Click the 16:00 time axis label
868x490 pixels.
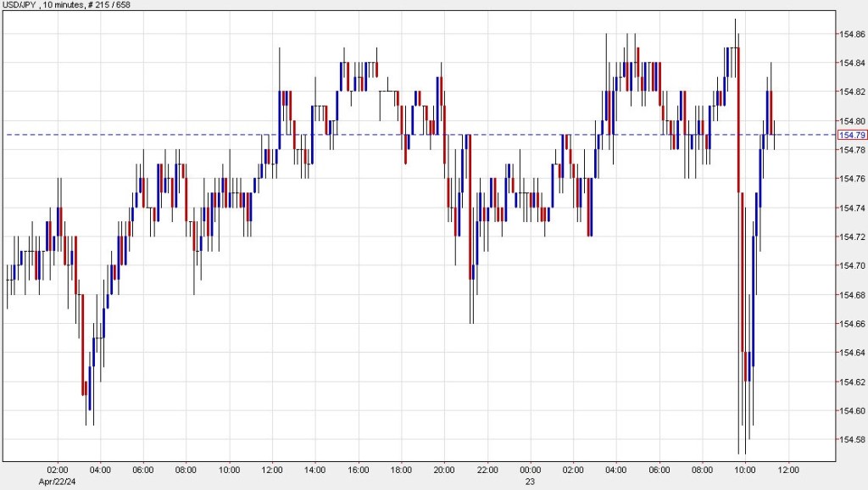(x=359, y=470)
